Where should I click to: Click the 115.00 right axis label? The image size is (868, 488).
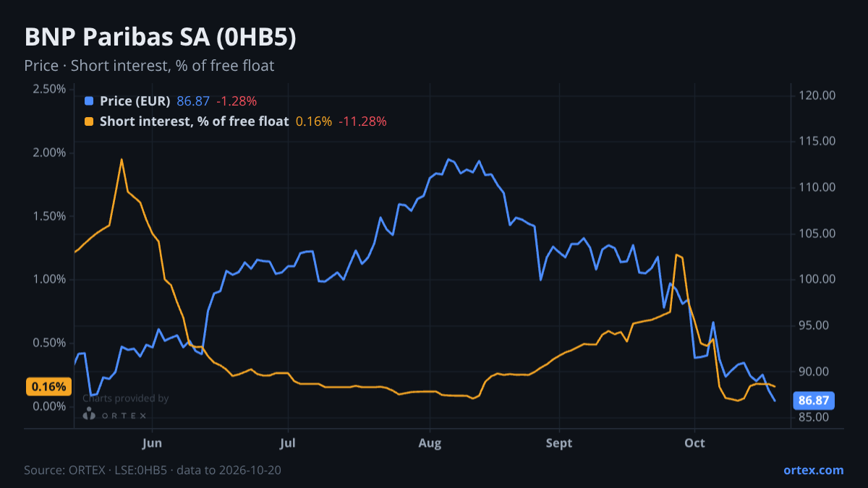(x=817, y=142)
